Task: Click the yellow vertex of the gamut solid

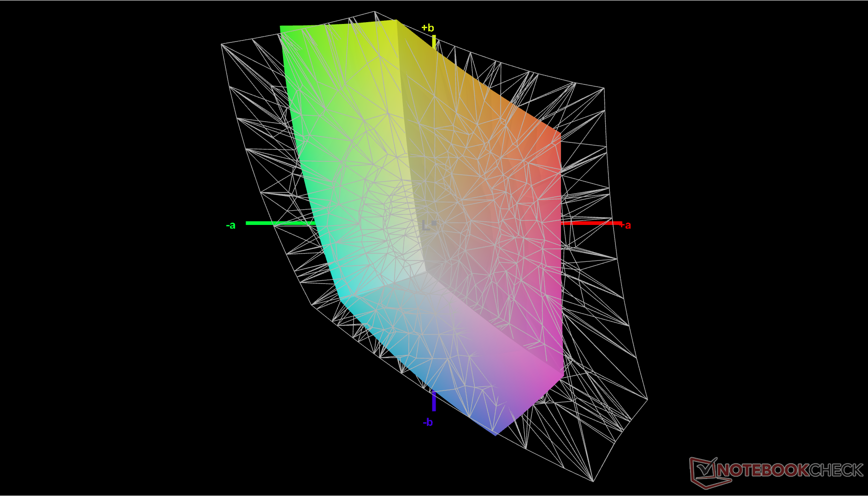Action: point(396,21)
